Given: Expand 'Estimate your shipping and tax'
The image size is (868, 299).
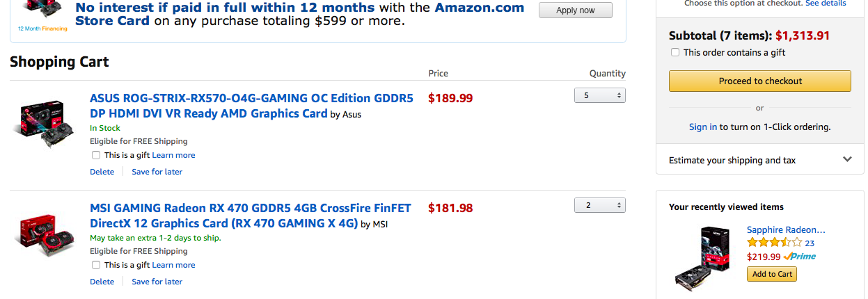Looking at the screenshot, I should [759, 160].
